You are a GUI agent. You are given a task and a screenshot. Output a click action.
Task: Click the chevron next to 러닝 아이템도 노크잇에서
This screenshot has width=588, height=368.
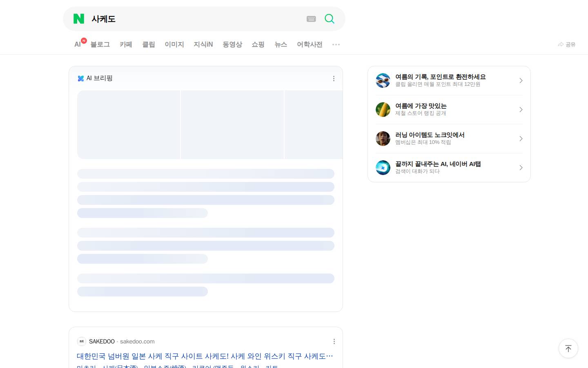[521, 139]
